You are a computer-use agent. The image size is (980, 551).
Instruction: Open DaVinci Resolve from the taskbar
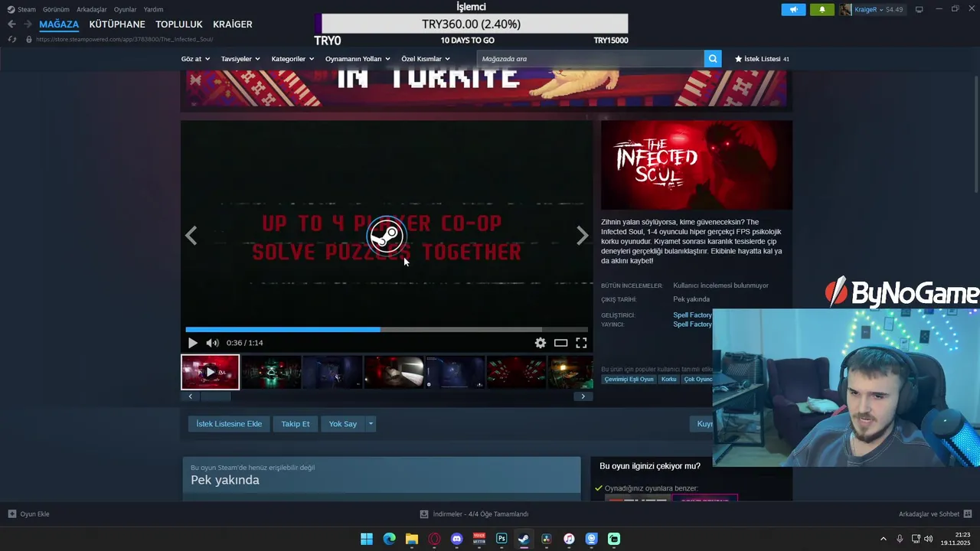547,539
